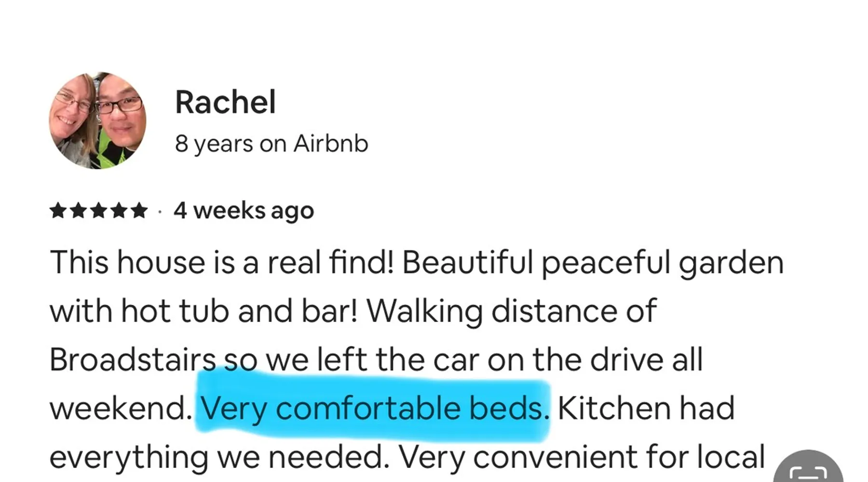Click Rachel's circular profile photo
Viewport: 868px width, 482px height.
point(98,120)
